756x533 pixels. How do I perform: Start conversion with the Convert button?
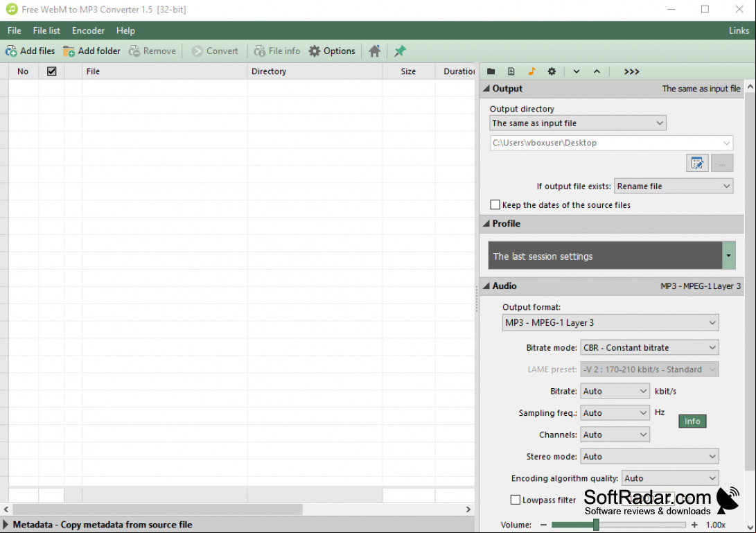click(x=215, y=51)
